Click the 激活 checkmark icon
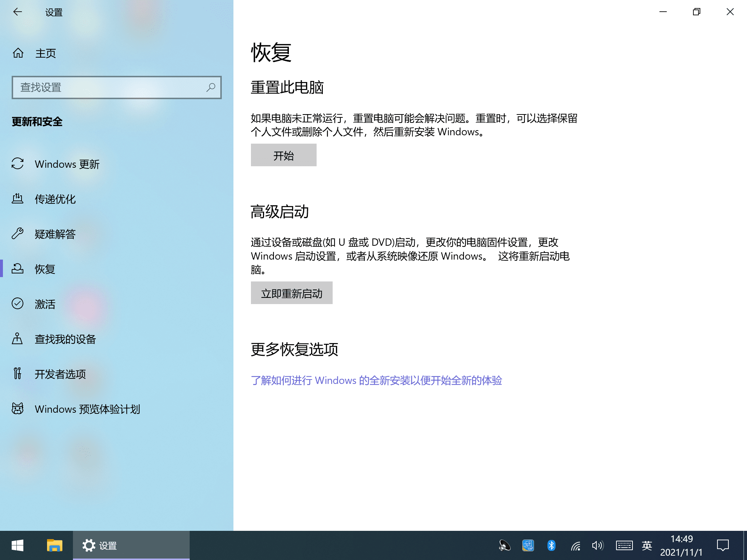The image size is (747, 560). [x=18, y=304]
